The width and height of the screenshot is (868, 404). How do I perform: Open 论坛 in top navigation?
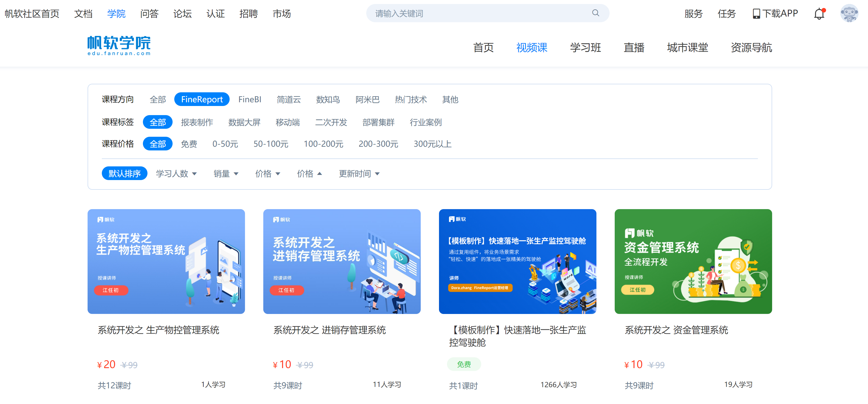[x=182, y=14]
